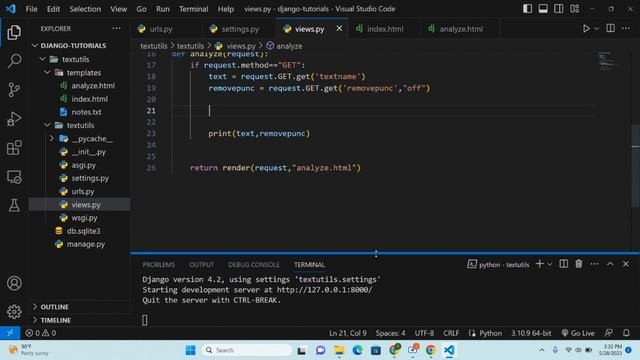Click the Windows taskbar Search box
This screenshot has height=360, width=640.
point(247,350)
